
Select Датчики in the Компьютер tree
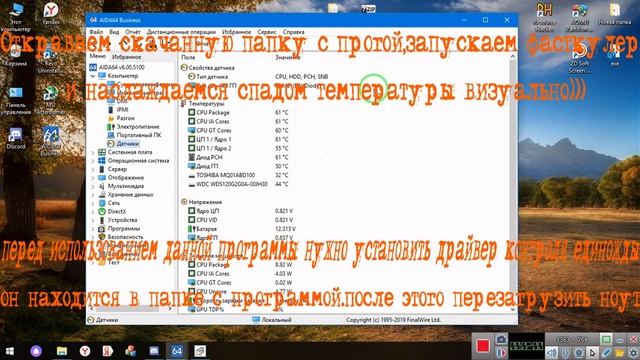(x=127, y=144)
